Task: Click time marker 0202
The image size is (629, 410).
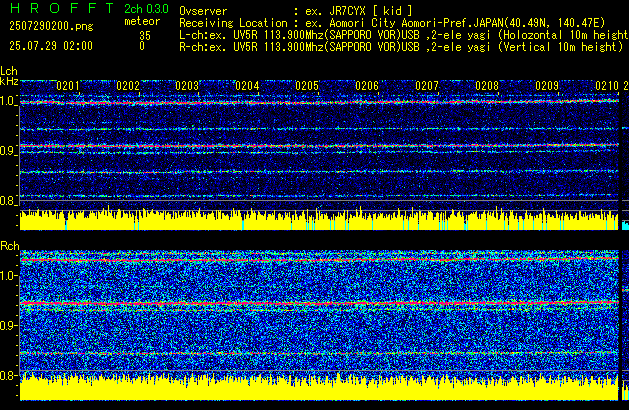Action: (x=128, y=86)
